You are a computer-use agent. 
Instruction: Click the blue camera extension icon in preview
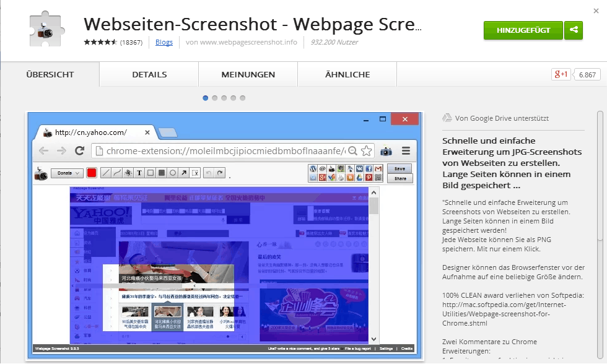tap(386, 151)
